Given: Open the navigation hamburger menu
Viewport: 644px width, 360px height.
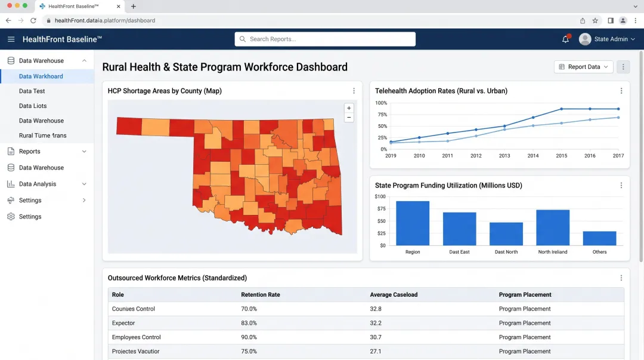Looking at the screenshot, I should tap(11, 39).
